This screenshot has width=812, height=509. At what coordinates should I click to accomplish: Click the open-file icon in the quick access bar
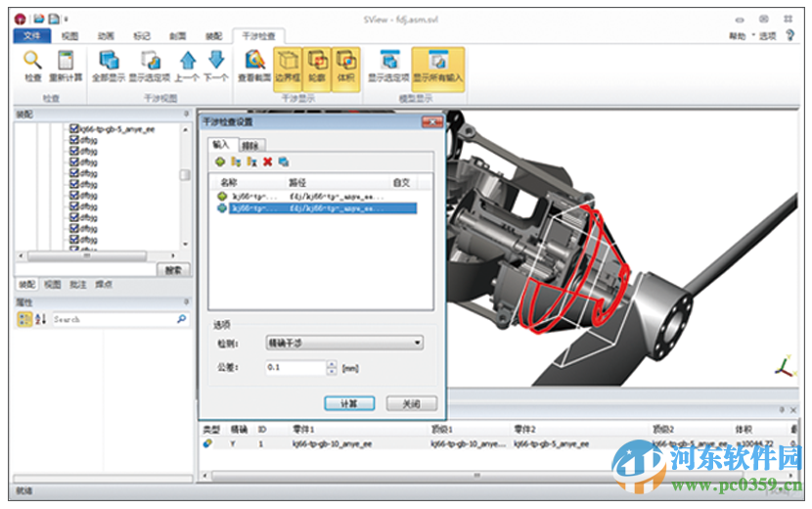pos(39,20)
